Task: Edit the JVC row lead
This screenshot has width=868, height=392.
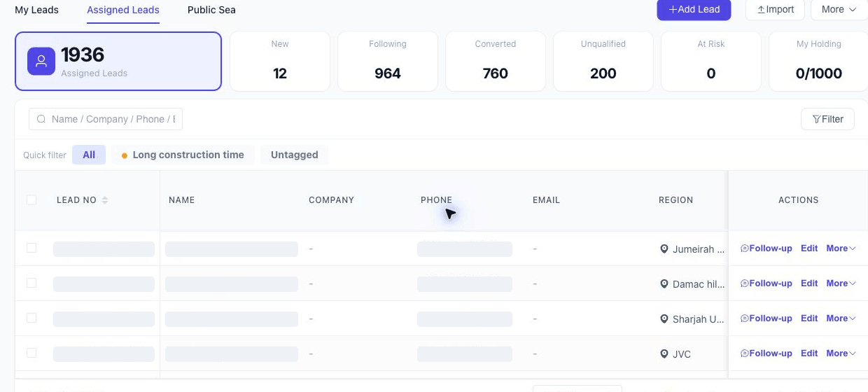Action: [x=809, y=353]
